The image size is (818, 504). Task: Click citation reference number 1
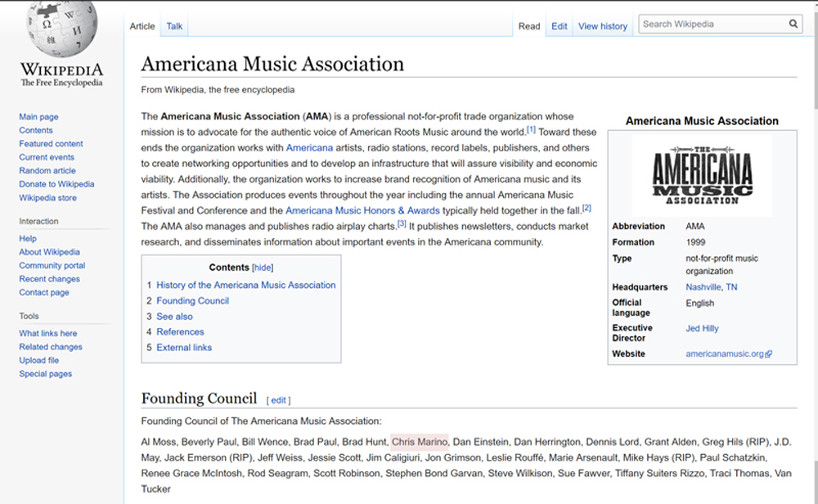[531, 130]
